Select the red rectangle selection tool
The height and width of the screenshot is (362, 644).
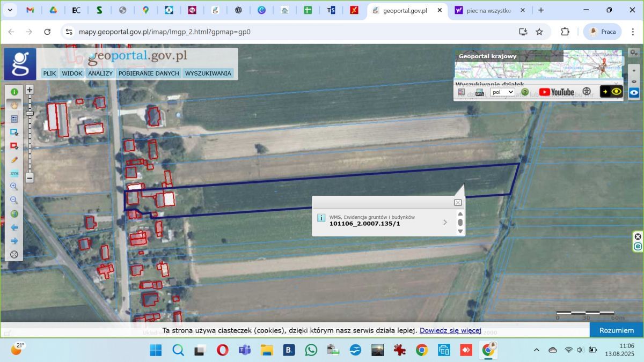coord(14,146)
